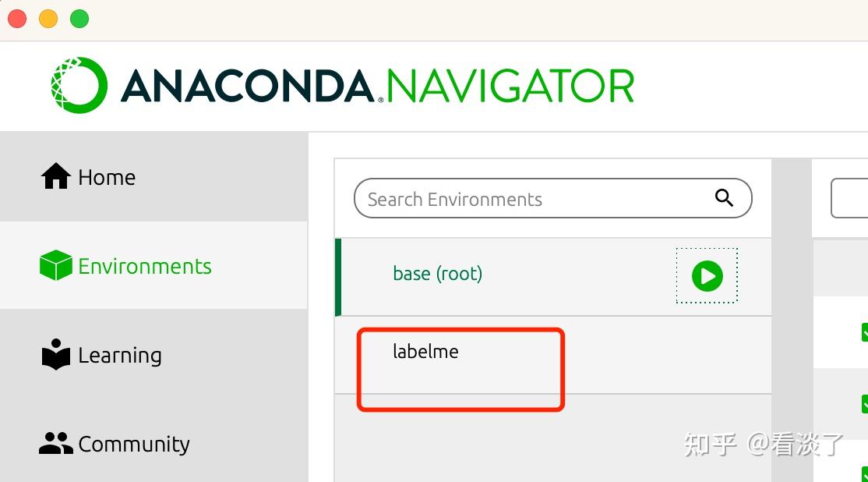
Task: Toggle the first package checkbox at right edge
Action: point(864,332)
